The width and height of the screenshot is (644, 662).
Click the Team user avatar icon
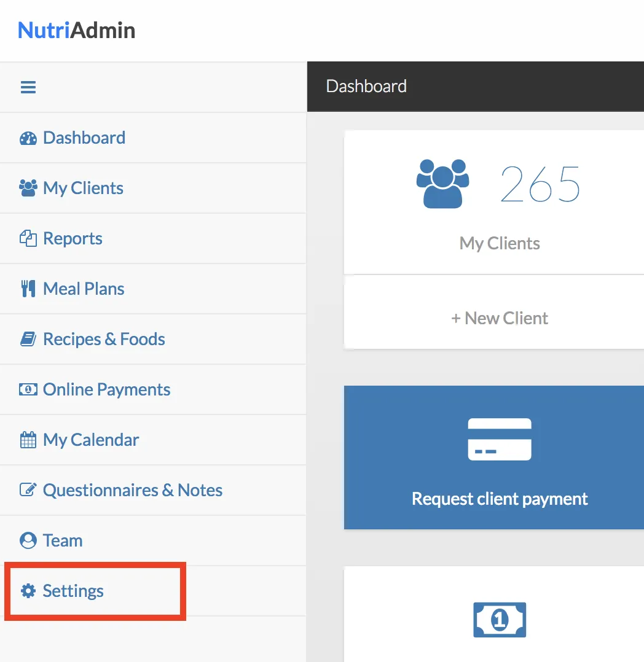point(28,541)
